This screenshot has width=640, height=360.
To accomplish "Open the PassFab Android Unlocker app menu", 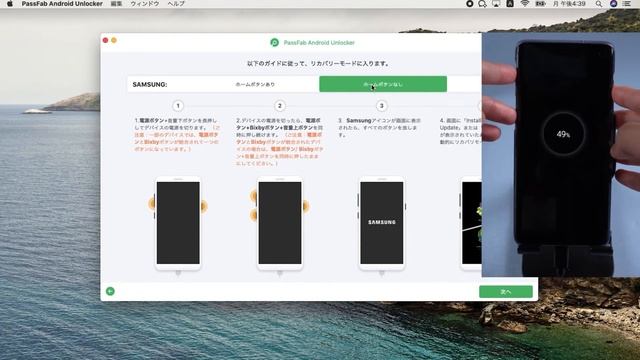I will pyautogui.click(x=62, y=4).
